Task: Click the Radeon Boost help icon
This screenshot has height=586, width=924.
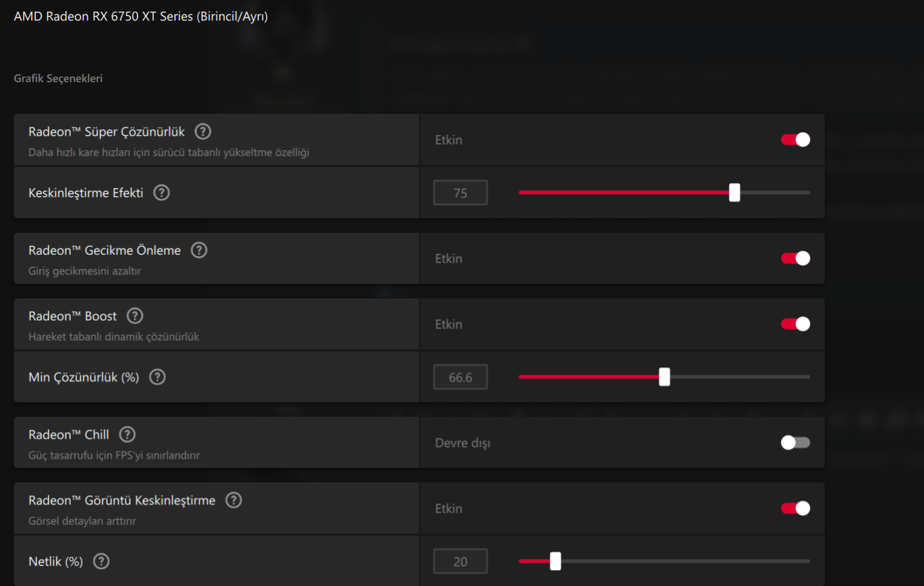Action: (x=135, y=316)
